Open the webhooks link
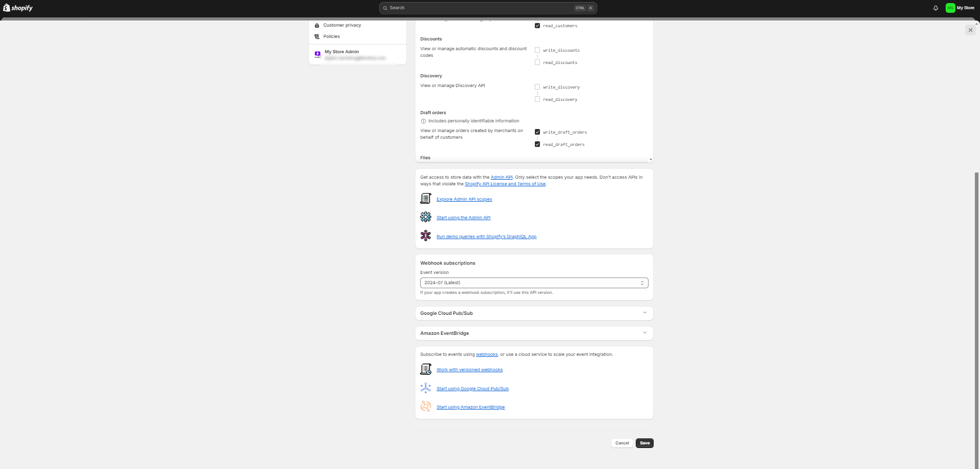 486,354
